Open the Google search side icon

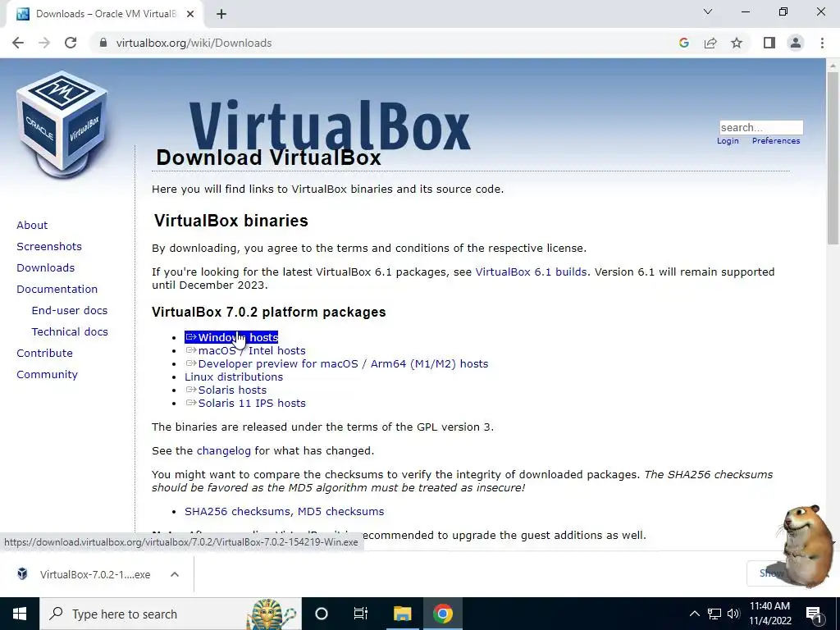point(683,43)
